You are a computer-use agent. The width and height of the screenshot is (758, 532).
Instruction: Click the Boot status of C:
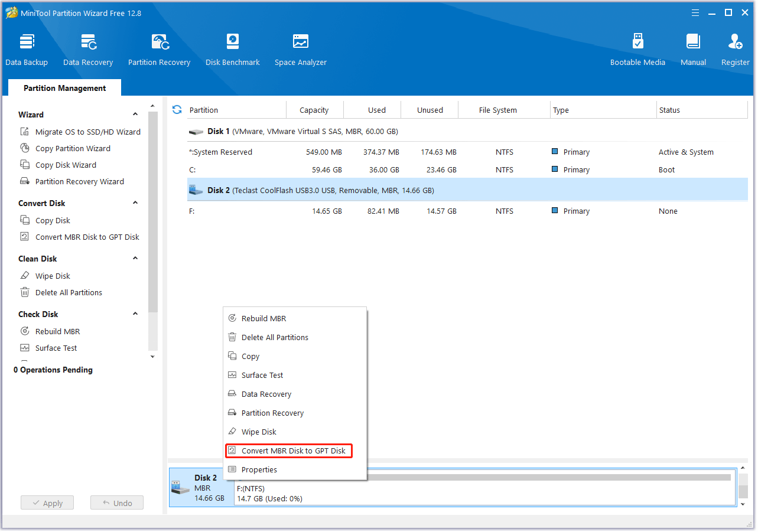pos(666,169)
